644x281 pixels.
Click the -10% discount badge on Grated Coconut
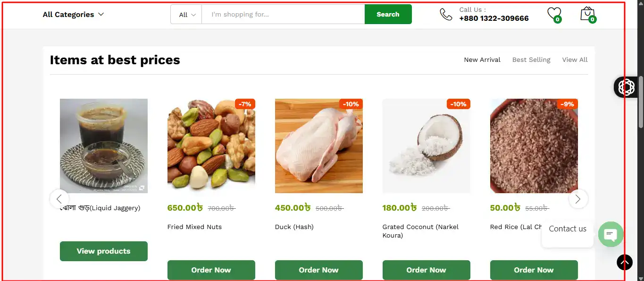coord(458,104)
